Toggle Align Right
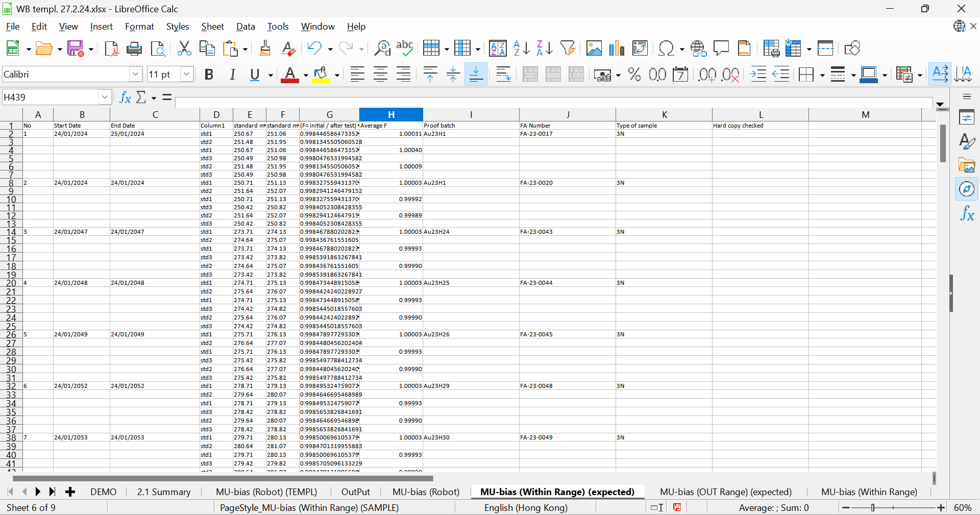Viewport: 980px width, 515px height. (404, 75)
